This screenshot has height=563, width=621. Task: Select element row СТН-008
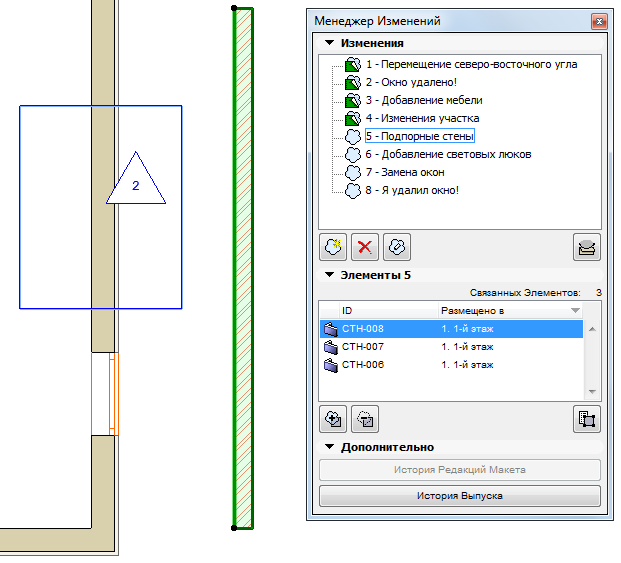[x=451, y=329]
